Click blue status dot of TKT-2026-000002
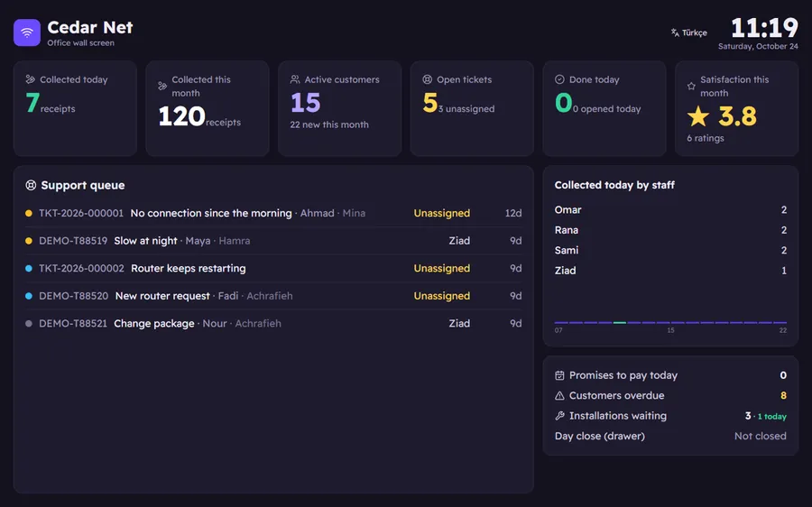Screen dimensions: 812x507 [29, 268]
